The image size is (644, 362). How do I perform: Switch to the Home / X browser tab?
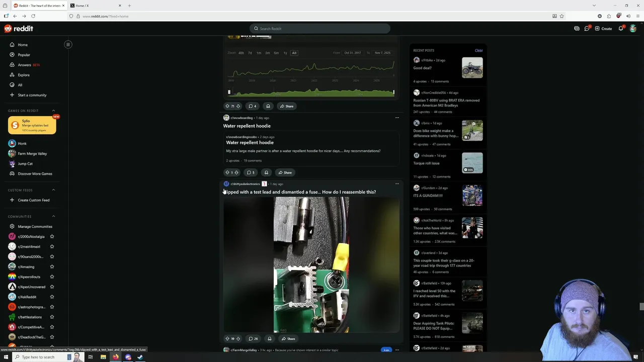point(96,6)
